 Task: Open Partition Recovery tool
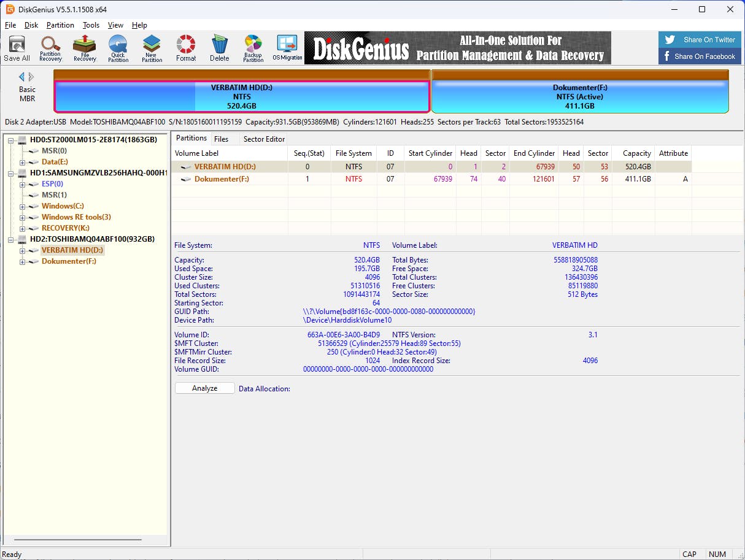(x=50, y=48)
